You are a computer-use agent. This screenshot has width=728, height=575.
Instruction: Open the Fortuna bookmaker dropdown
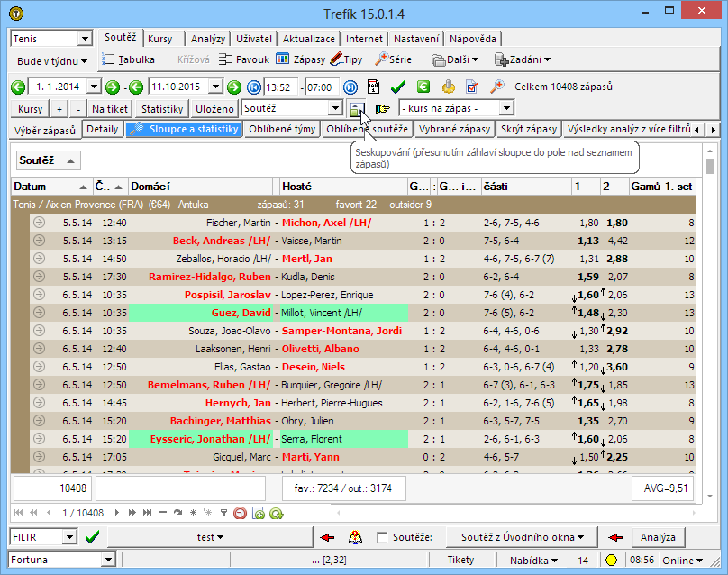click(x=109, y=561)
